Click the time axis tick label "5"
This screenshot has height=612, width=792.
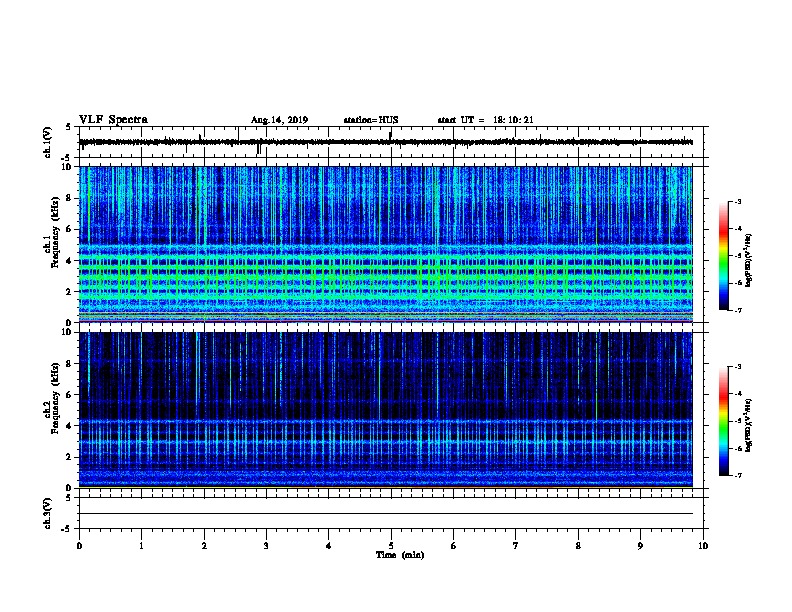click(x=391, y=545)
